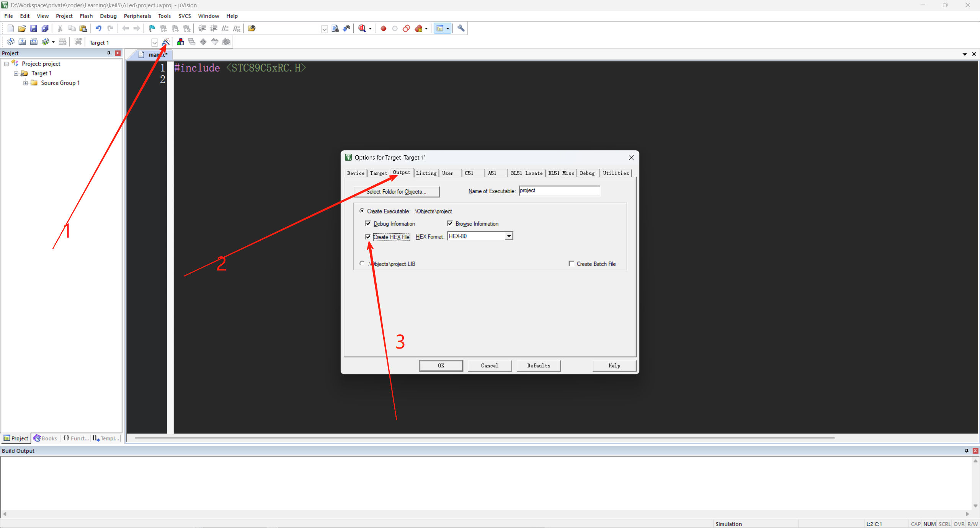
Task: Open the editor tab list dropdown arrow
Action: click(965, 54)
